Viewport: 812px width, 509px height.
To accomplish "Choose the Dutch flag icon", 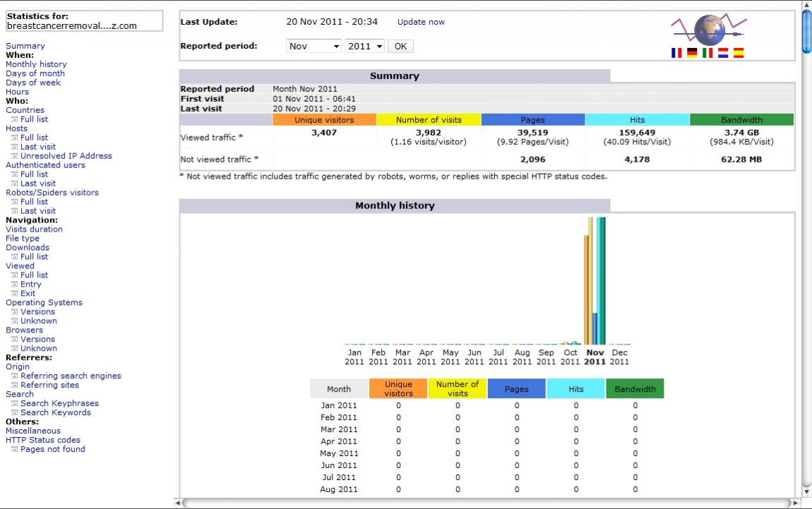I will point(723,53).
